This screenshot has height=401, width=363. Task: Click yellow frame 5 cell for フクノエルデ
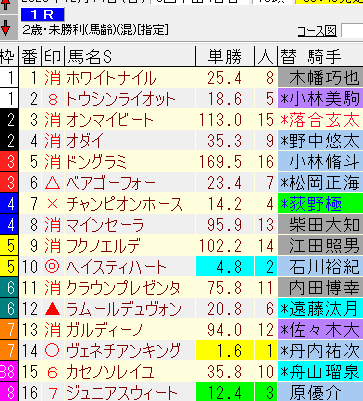(x=9, y=246)
